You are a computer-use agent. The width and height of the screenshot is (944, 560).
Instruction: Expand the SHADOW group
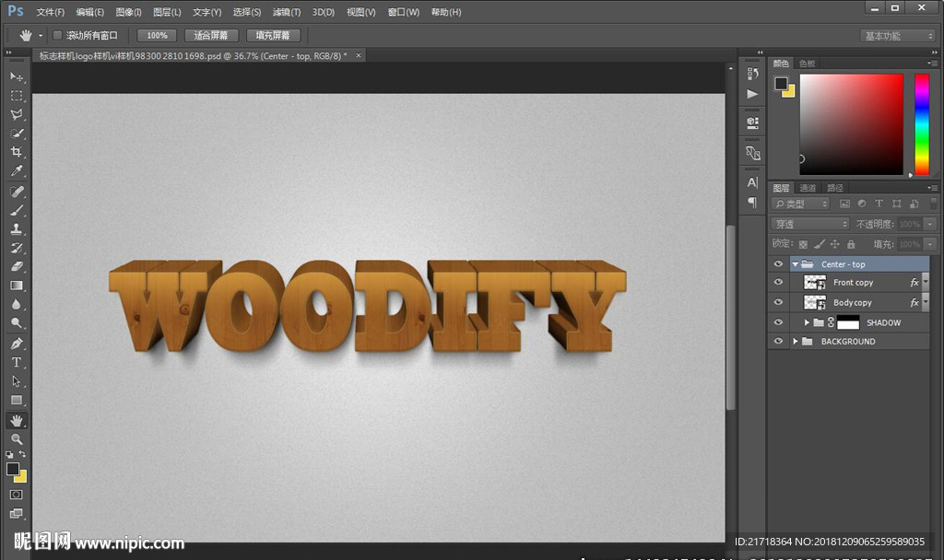(x=807, y=322)
